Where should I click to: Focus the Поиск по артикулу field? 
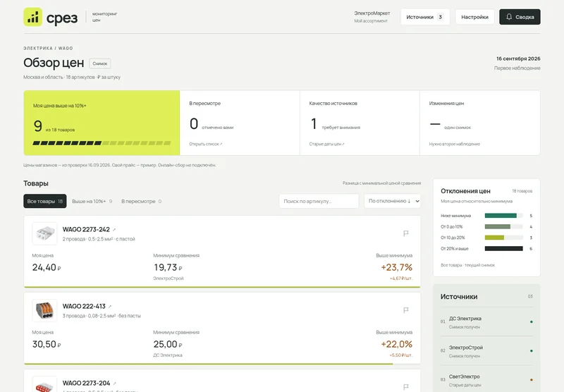click(319, 201)
